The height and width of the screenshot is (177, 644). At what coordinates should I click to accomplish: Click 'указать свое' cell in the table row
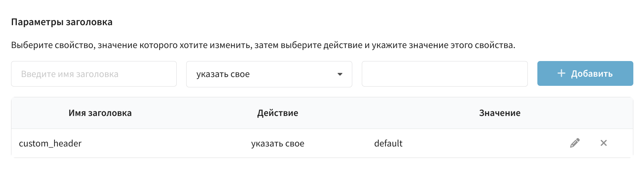(278, 143)
